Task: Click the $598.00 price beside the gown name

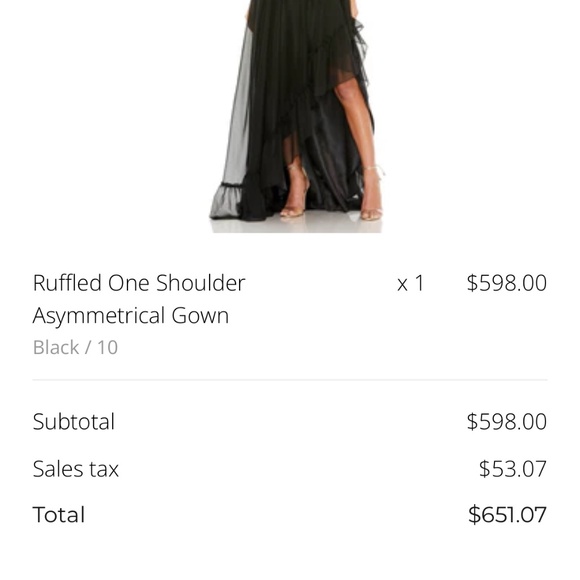Action: (x=506, y=283)
